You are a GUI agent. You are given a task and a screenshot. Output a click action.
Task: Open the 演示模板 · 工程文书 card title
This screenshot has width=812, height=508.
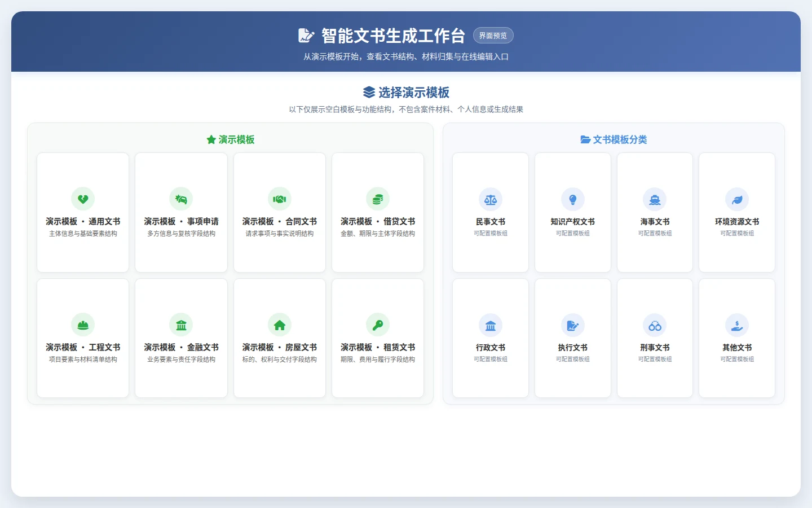83,347
